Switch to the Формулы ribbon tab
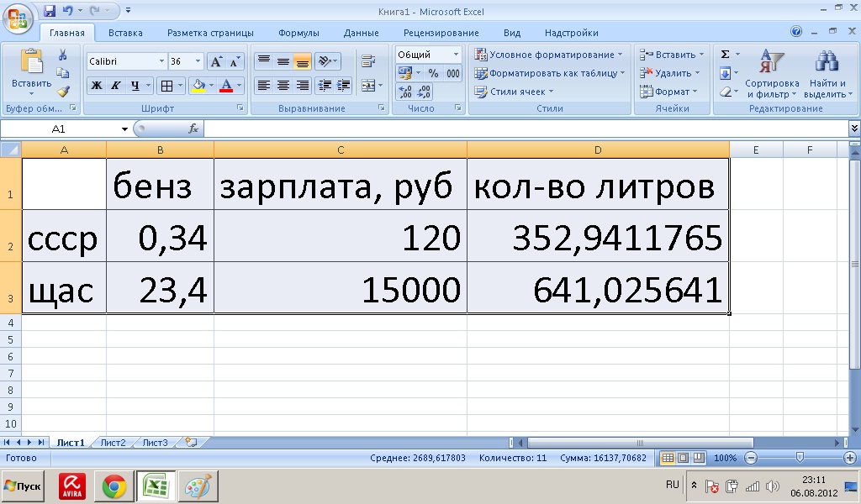Viewport: 861px width, 504px height. coord(298,33)
